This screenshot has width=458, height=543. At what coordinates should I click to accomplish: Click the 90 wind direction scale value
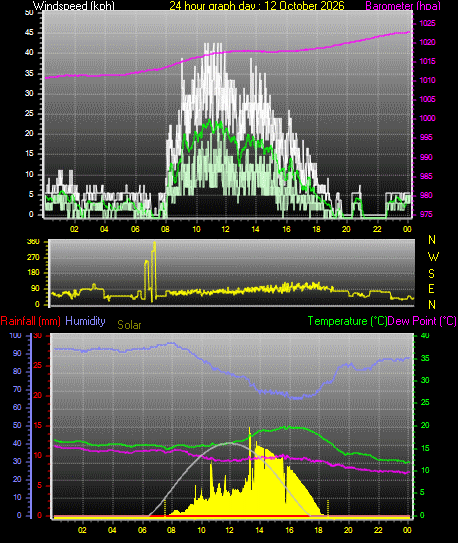[x=35, y=288]
